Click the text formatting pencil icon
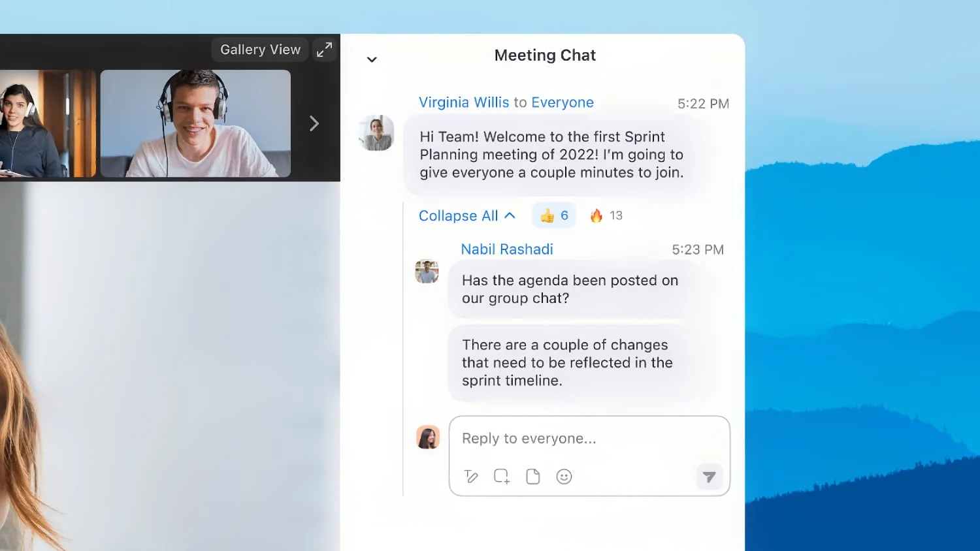The width and height of the screenshot is (980, 551). 471,477
